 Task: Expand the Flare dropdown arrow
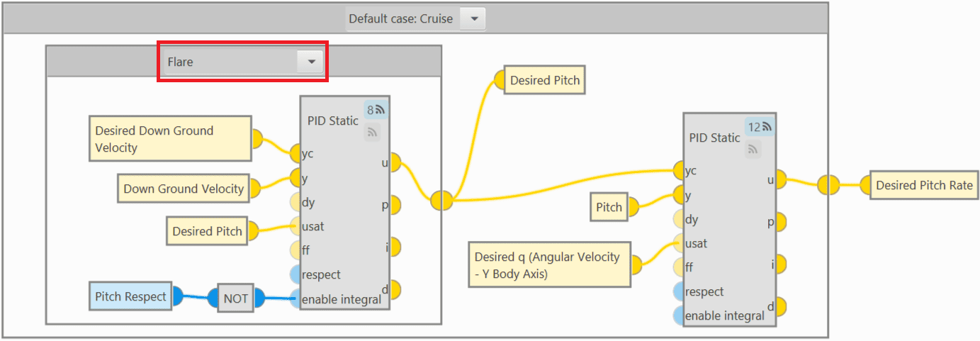click(310, 62)
